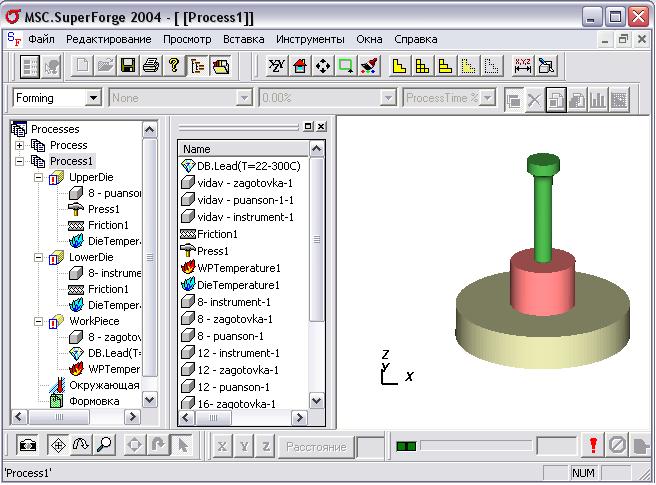The height and width of the screenshot is (485, 656).
Task: Click the bar chart results icon
Action: point(598,99)
